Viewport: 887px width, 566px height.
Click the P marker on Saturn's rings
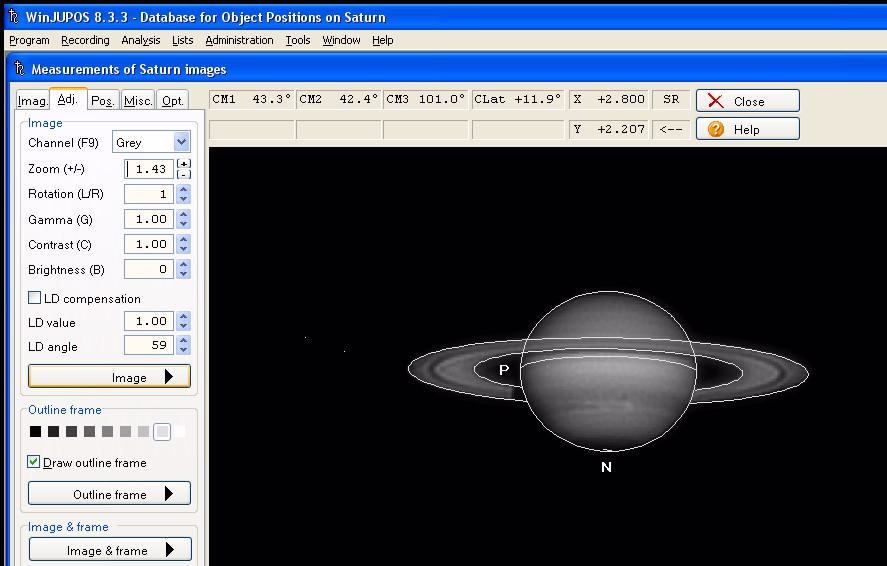click(x=504, y=370)
